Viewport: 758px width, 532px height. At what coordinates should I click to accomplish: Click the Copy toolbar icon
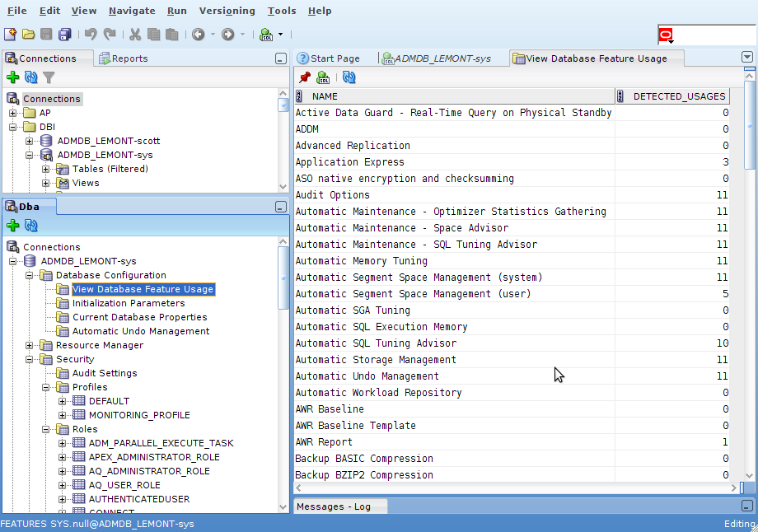154,35
